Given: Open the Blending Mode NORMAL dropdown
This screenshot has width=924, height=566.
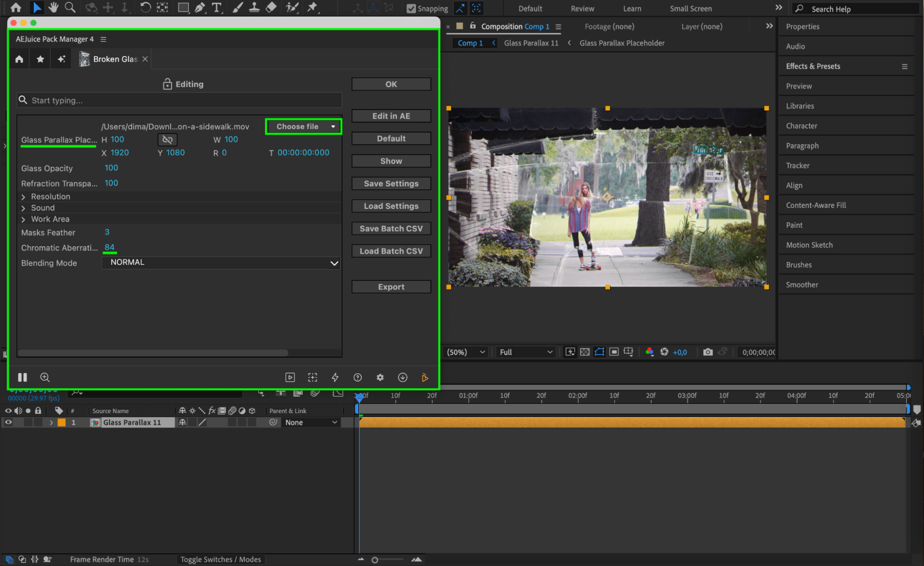Looking at the screenshot, I should (220, 263).
